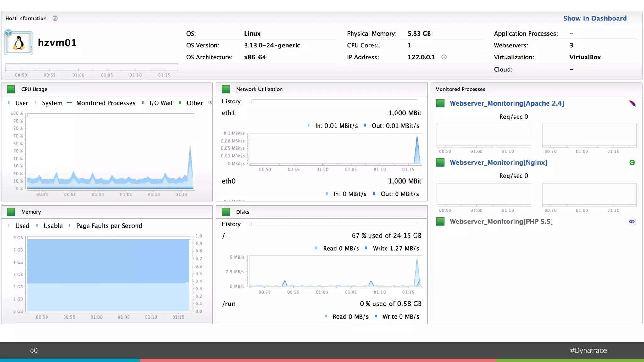Click the /run disk label

click(229, 304)
